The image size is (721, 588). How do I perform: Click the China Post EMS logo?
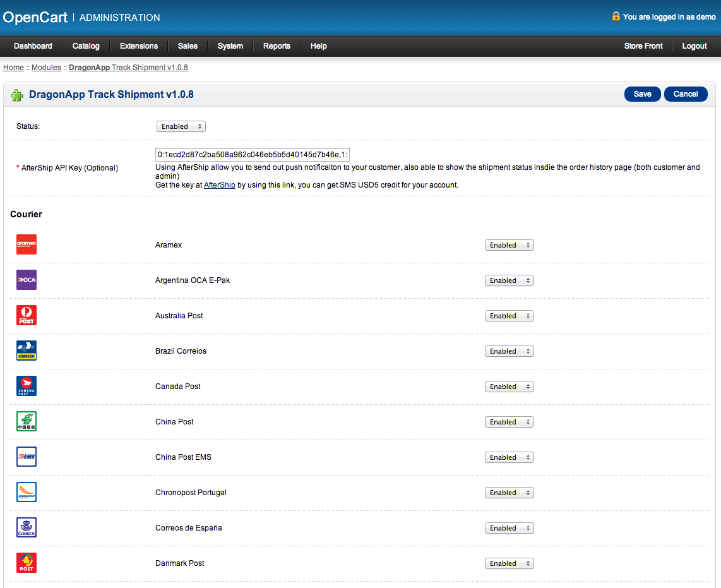(27, 457)
